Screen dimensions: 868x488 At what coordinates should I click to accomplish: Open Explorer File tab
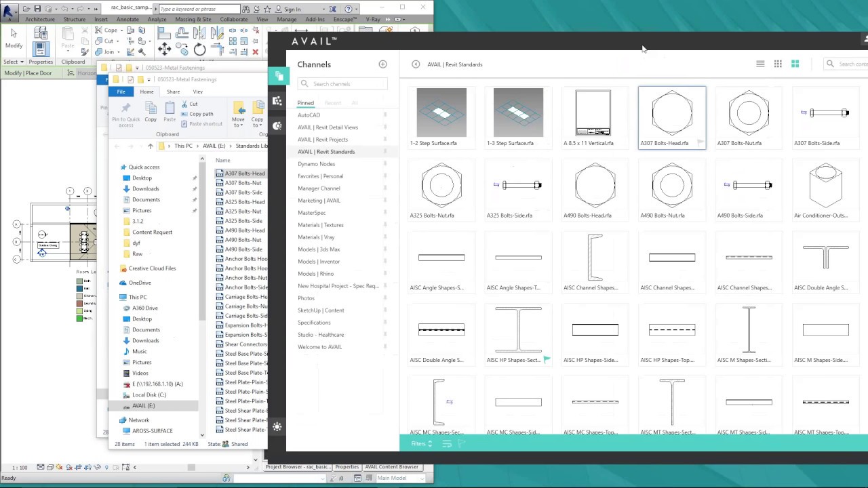(x=121, y=91)
